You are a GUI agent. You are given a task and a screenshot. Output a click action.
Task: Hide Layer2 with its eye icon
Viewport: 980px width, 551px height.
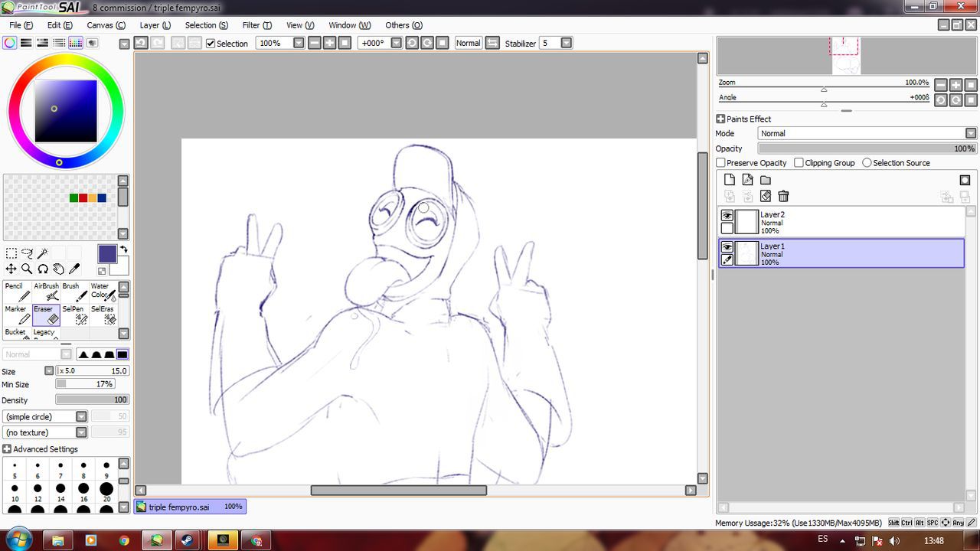(x=727, y=217)
